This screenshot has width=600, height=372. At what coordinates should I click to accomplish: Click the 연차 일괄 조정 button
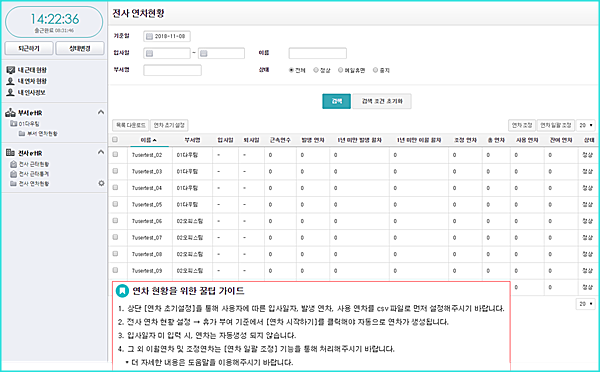click(556, 125)
